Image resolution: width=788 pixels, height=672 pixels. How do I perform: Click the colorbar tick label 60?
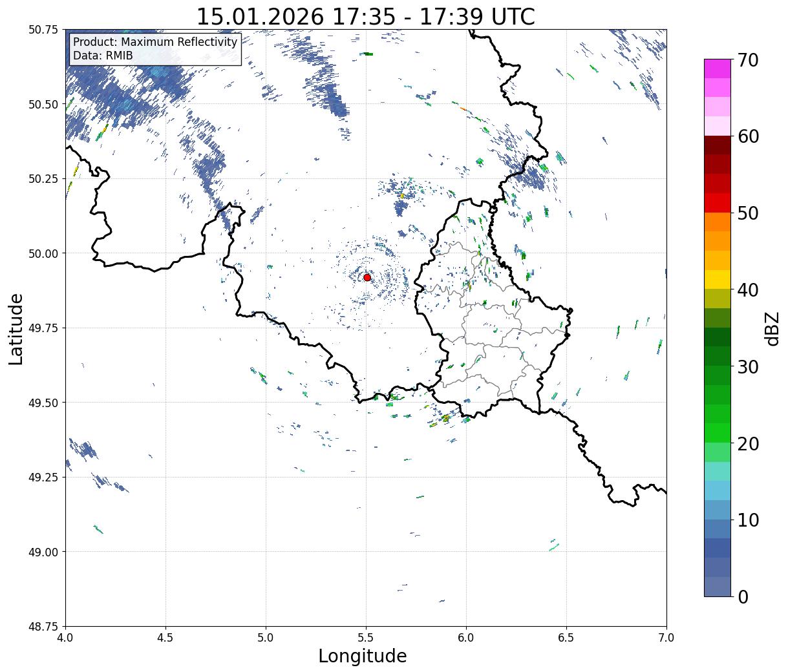click(x=748, y=136)
